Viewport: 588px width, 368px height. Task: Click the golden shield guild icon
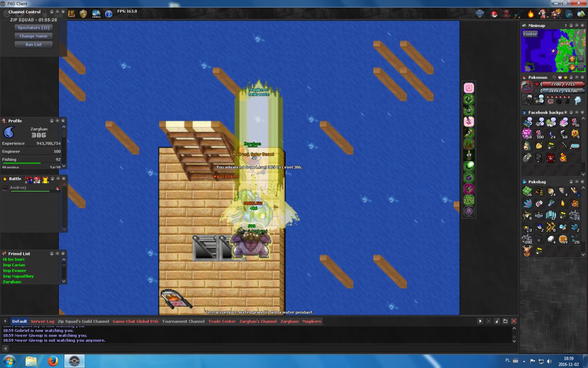(x=83, y=14)
